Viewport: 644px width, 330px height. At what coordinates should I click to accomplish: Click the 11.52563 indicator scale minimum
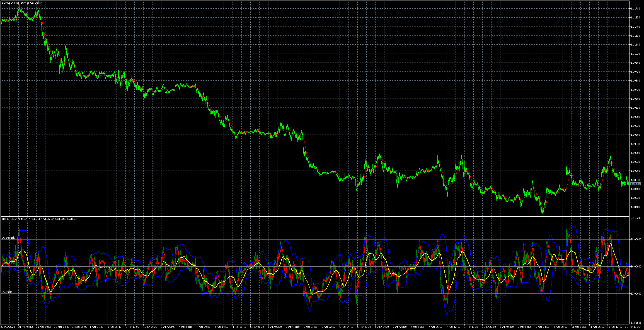(636, 322)
